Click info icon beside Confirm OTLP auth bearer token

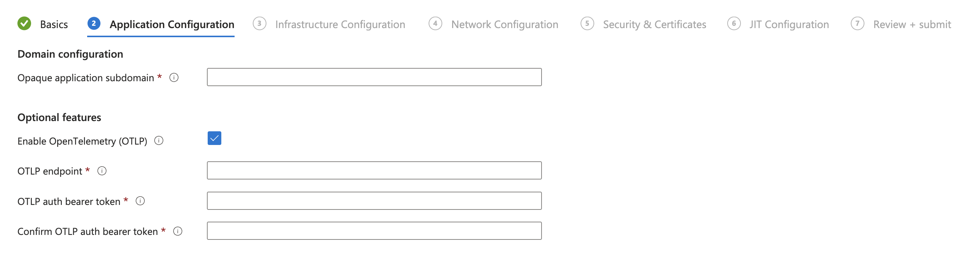pyautogui.click(x=178, y=231)
